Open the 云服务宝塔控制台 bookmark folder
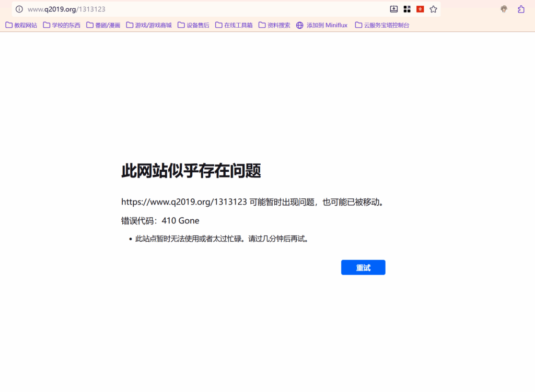 pyautogui.click(x=382, y=25)
